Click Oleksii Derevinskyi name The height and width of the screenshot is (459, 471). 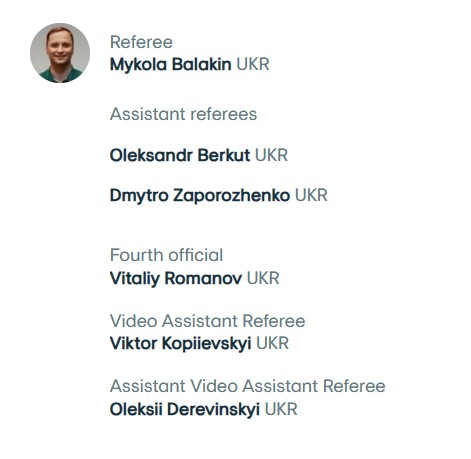coord(185,409)
